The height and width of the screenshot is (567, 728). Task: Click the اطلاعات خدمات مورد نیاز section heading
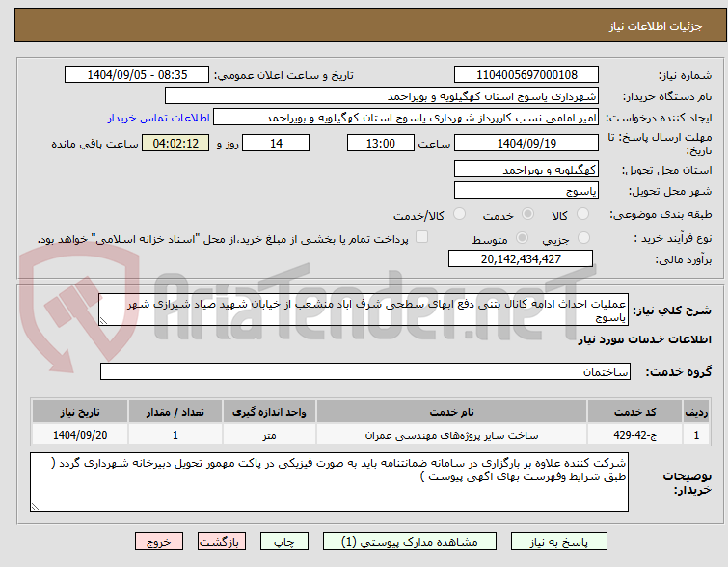click(644, 340)
